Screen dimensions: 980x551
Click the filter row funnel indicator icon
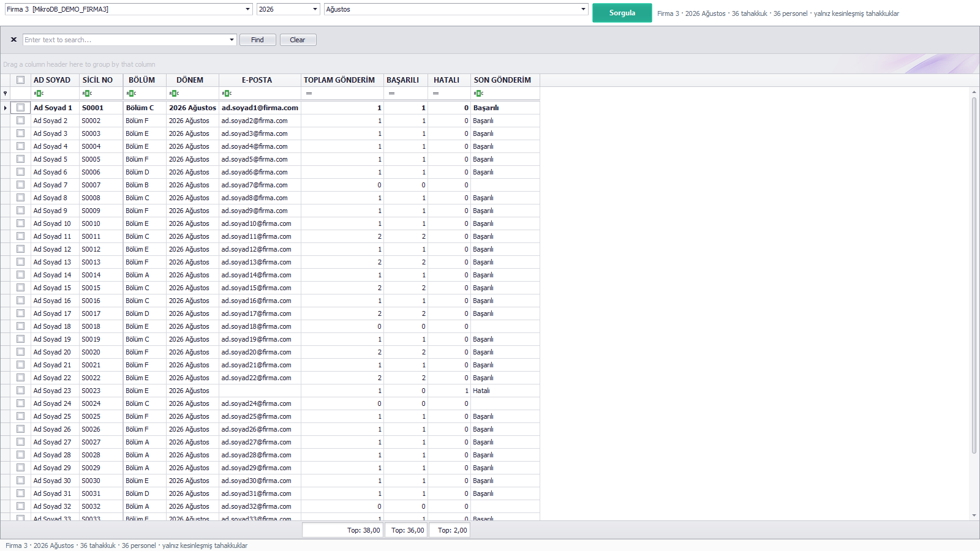[6, 94]
